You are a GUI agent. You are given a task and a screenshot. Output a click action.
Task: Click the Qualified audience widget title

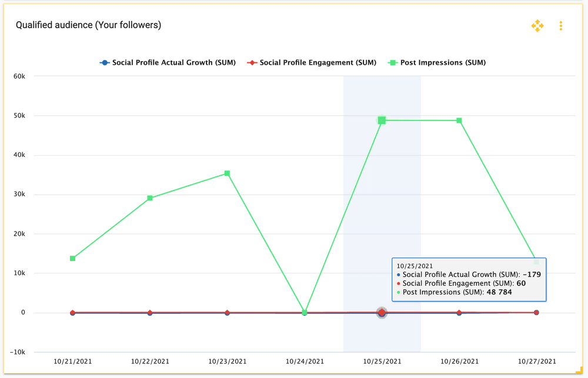coord(88,25)
